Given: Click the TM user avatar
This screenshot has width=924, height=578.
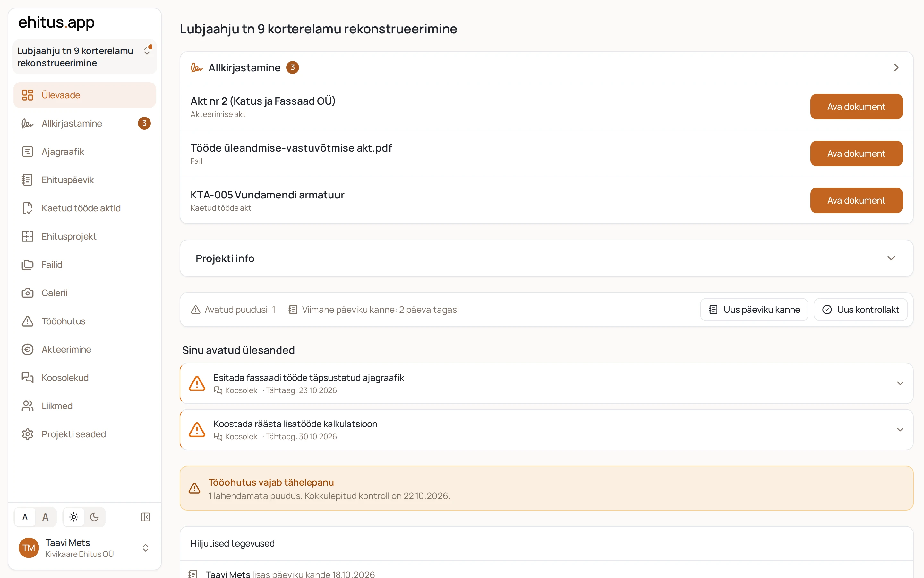Looking at the screenshot, I should click(29, 548).
